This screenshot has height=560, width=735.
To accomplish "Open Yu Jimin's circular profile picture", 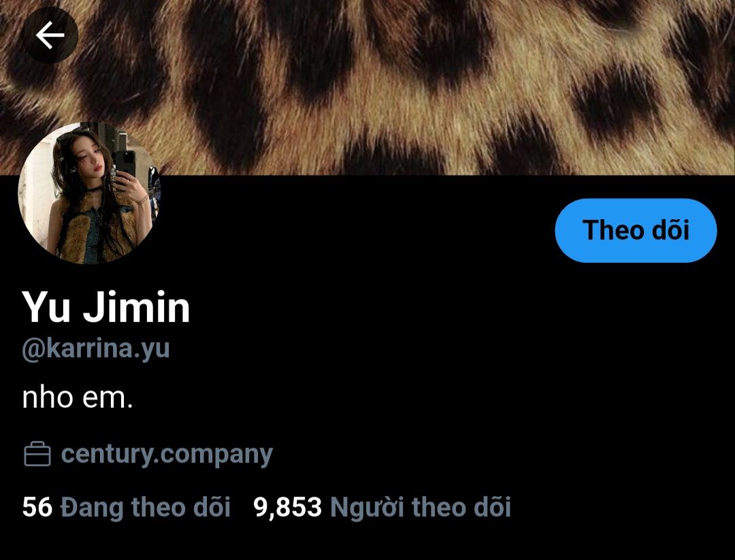I will [88, 193].
